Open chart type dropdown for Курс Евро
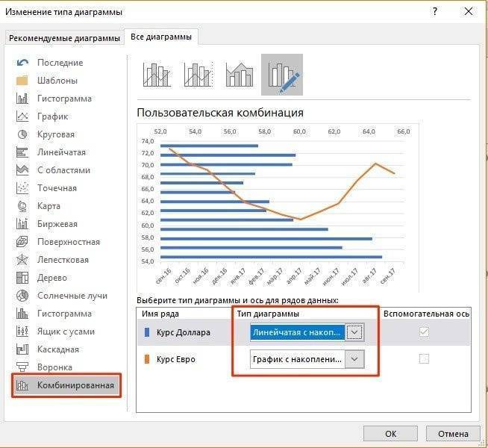488x448 pixels. 354,359
